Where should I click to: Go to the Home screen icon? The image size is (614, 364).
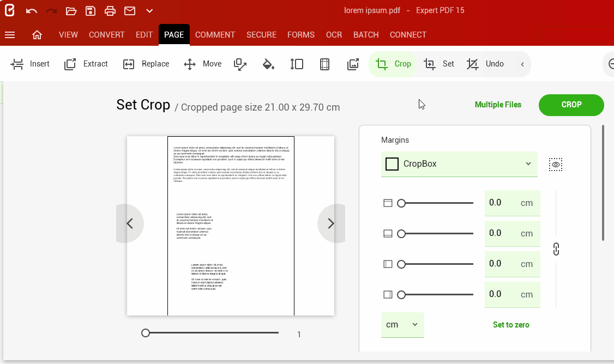(37, 35)
